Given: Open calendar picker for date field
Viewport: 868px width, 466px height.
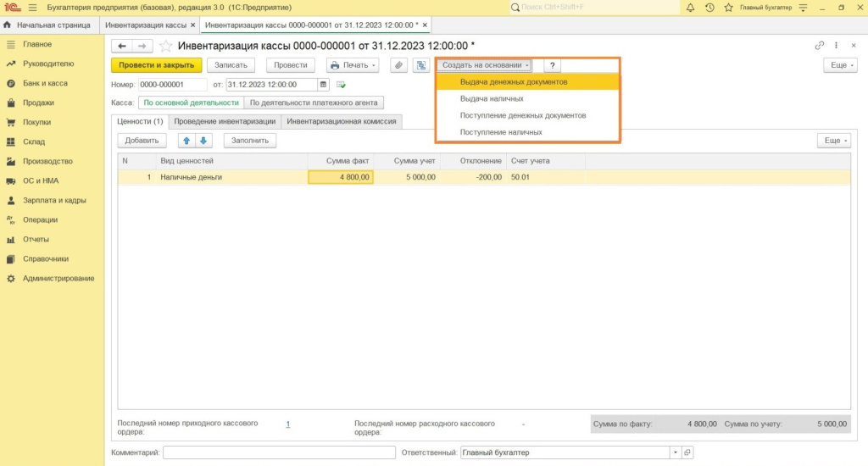Looking at the screenshot, I should [x=323, y=85].
